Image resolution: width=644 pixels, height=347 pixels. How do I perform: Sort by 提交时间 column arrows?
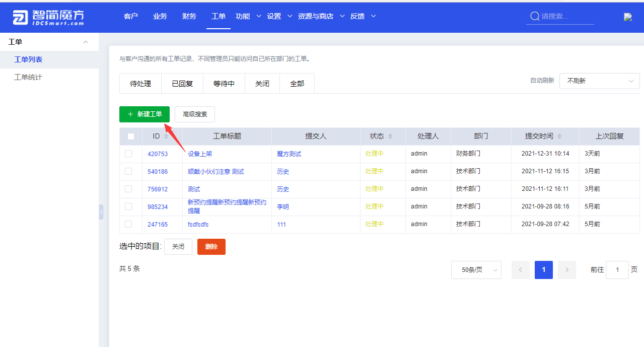coord(559,136)
